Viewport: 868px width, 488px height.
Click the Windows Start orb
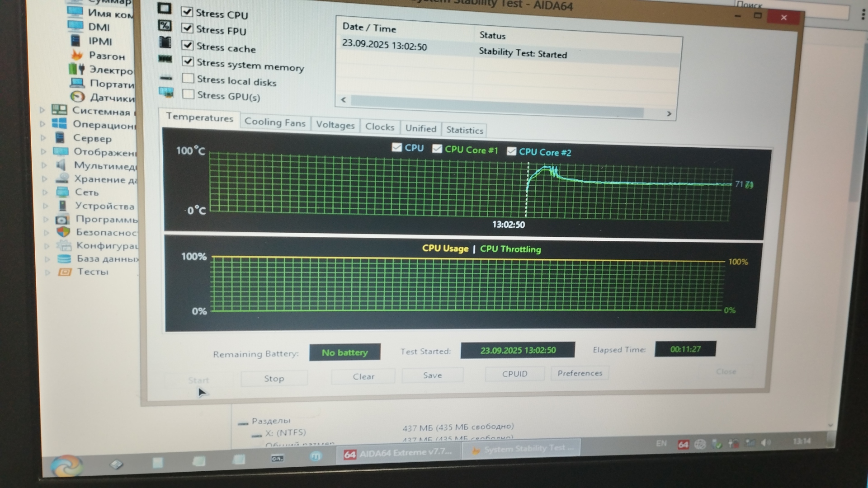[66, 466]
